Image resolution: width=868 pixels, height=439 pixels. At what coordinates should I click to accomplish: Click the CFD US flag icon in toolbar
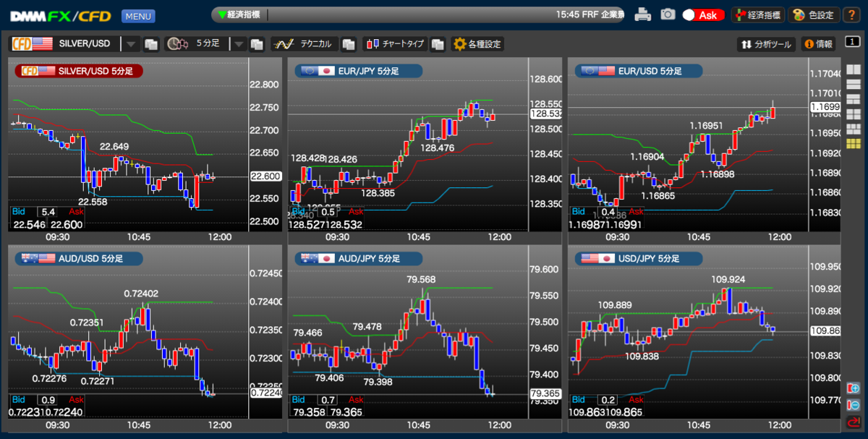[x=33, y=44]
